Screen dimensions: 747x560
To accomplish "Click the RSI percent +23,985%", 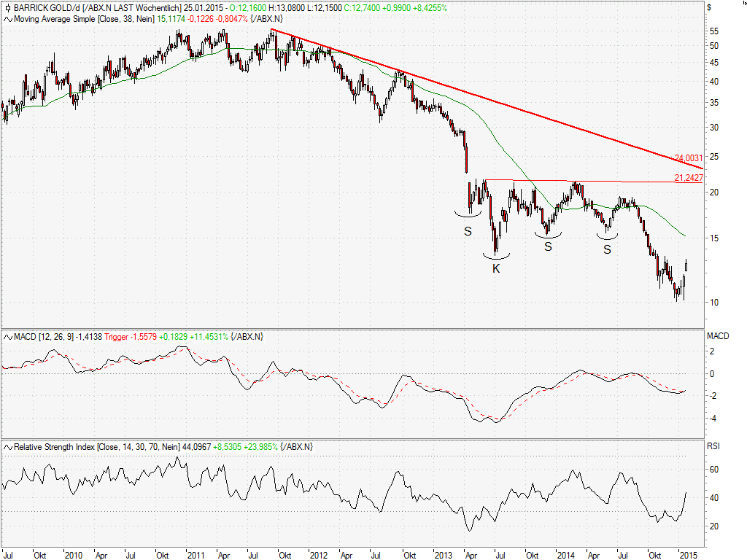I will click(x=260, y=447).
